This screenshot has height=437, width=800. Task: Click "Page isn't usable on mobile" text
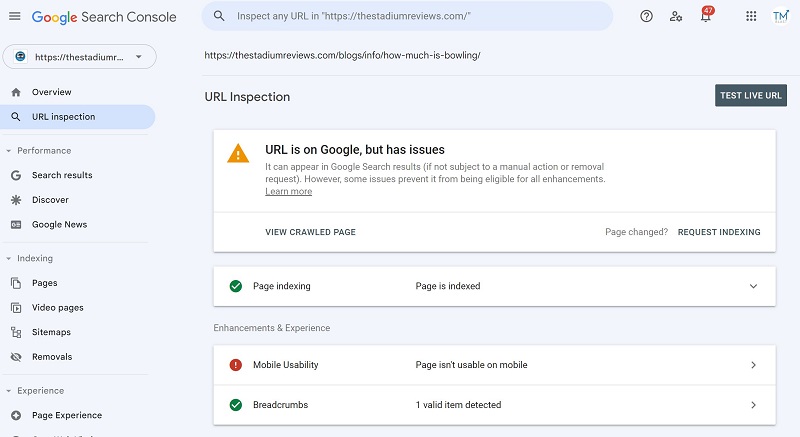click(471, 365)
